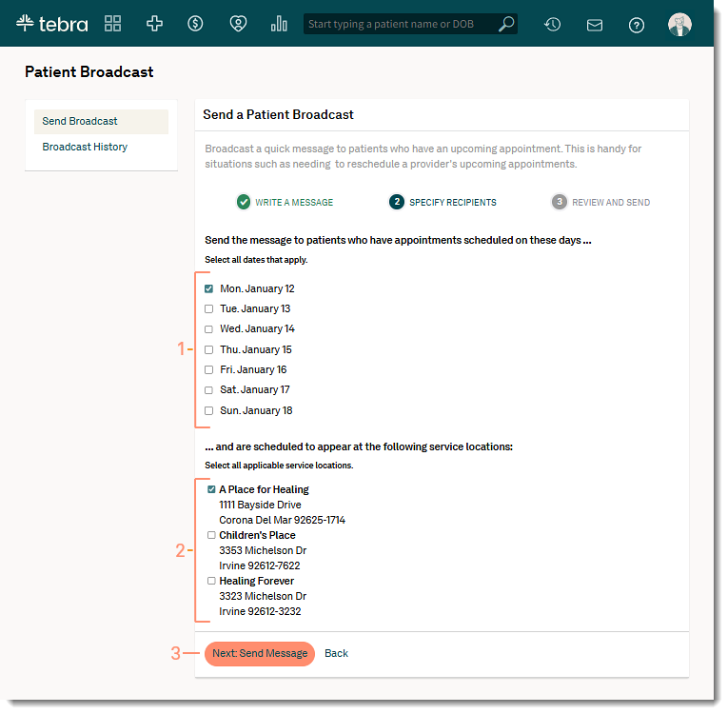This screenshot has height=714, width=728.
Task: Open the Clinical plus icon
Action: tap(154, 24)
